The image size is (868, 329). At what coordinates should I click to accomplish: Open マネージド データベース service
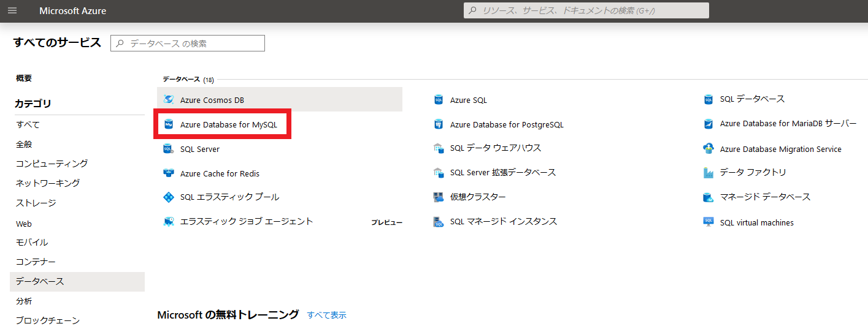tap(766, 197)
